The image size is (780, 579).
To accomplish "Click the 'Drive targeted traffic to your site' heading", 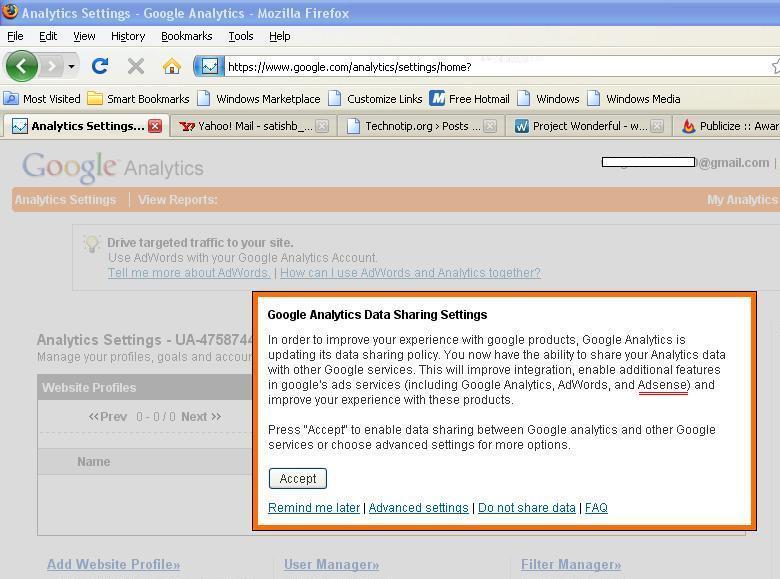I will pyautogui.click(x=200, y=243).
